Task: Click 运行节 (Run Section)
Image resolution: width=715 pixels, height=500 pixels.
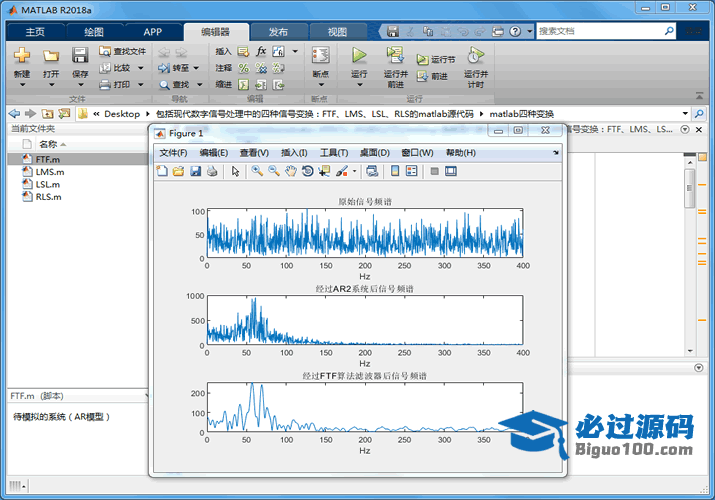Action: pyautogui.click(x=436, y=60)
